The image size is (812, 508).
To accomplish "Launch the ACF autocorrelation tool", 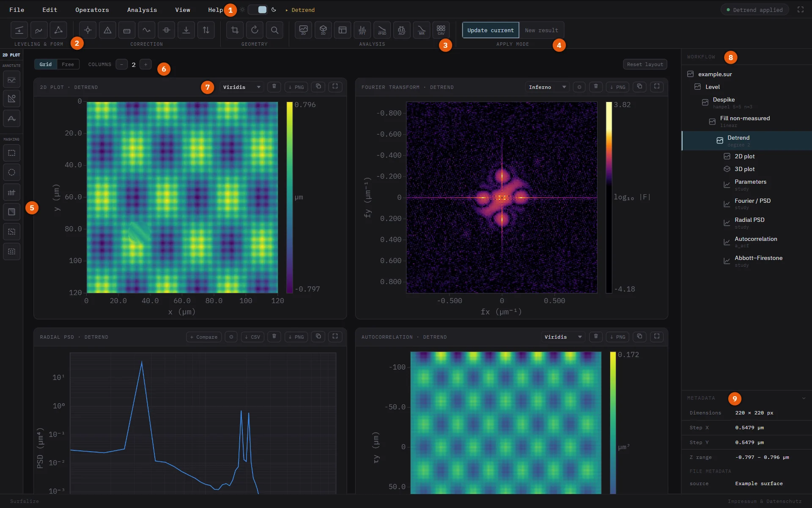I will tap(402, 30).
